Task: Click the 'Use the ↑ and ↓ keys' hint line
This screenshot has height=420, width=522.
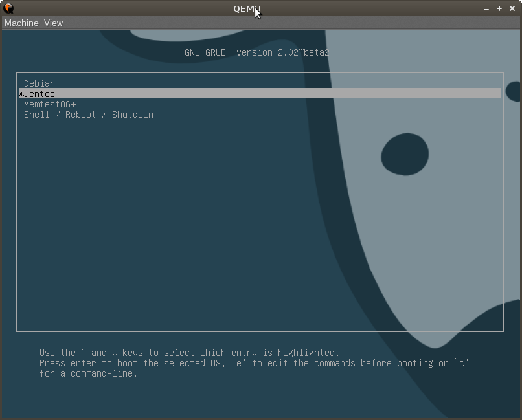Action: pos(189,353)
